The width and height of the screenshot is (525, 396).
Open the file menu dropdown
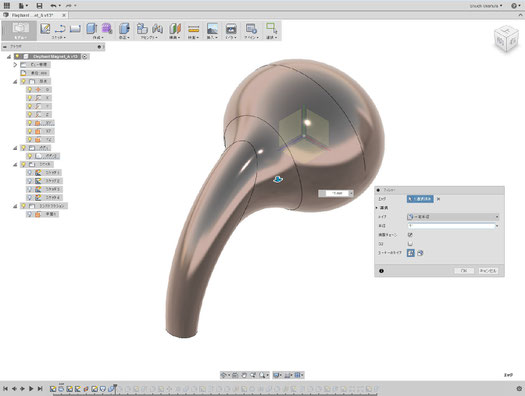tap(23, 6)
